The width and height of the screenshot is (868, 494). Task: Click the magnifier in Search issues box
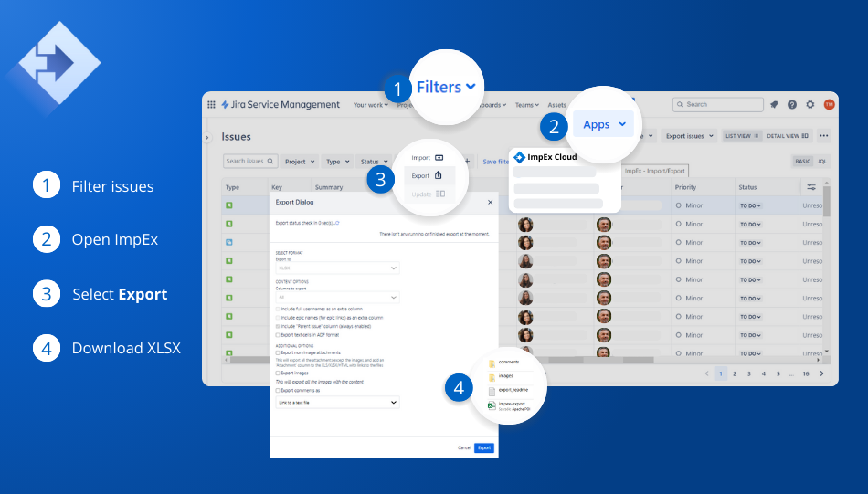270,161
